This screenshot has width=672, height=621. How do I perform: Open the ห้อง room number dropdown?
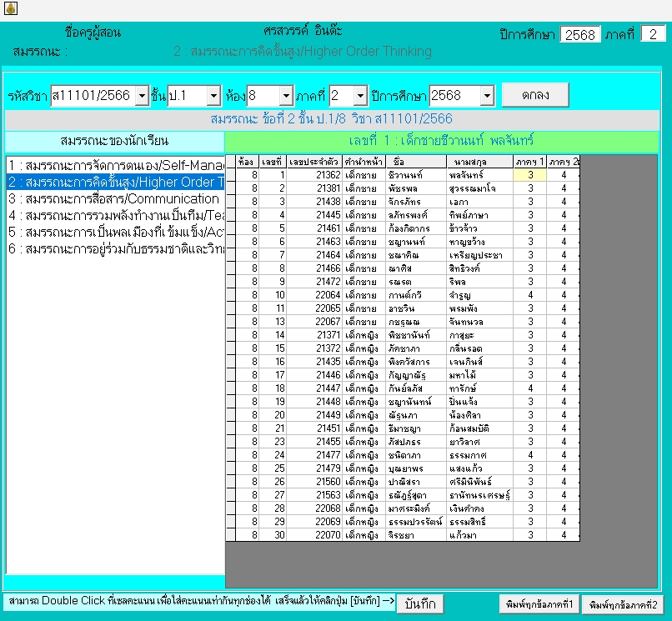[286, 96]
